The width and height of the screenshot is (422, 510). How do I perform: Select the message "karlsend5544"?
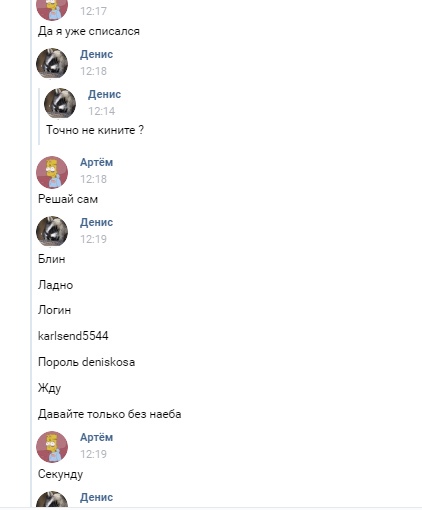[x=73, y=336]
